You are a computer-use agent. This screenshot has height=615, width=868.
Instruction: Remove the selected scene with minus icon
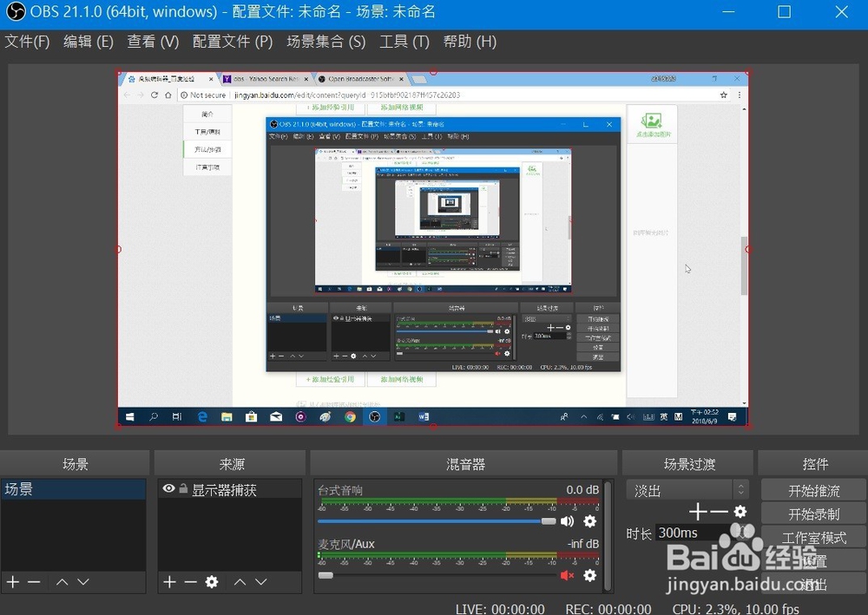tap(34, 582)
